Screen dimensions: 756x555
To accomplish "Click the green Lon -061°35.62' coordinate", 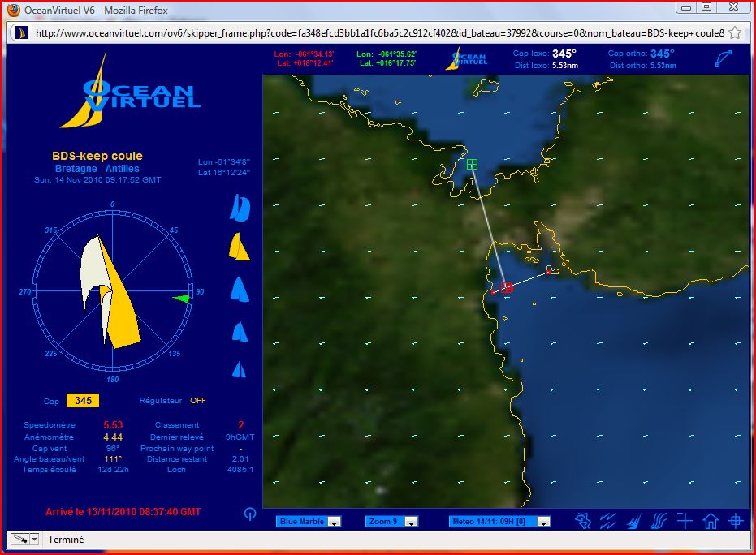I will pos(387,54).
